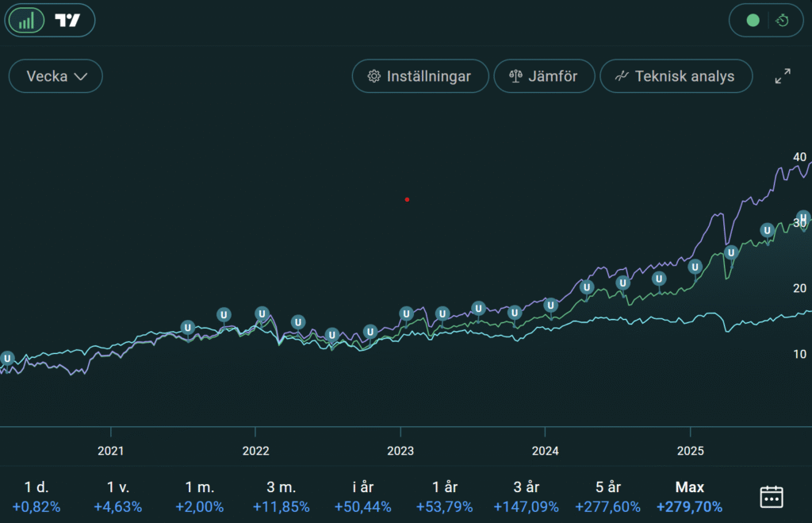Expand chart to fullscreen with arrows icon
The image size is (812, 523).
pos(783,76)
